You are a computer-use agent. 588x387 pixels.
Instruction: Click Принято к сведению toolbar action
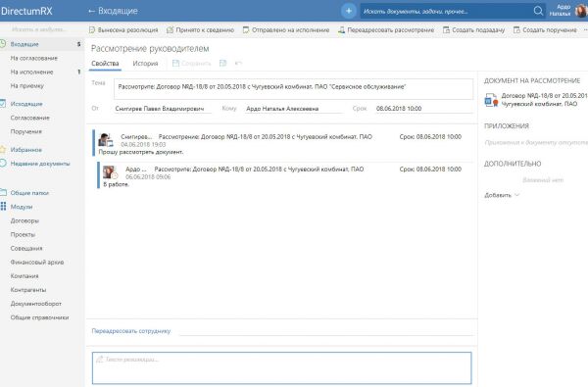coord(201,30)
